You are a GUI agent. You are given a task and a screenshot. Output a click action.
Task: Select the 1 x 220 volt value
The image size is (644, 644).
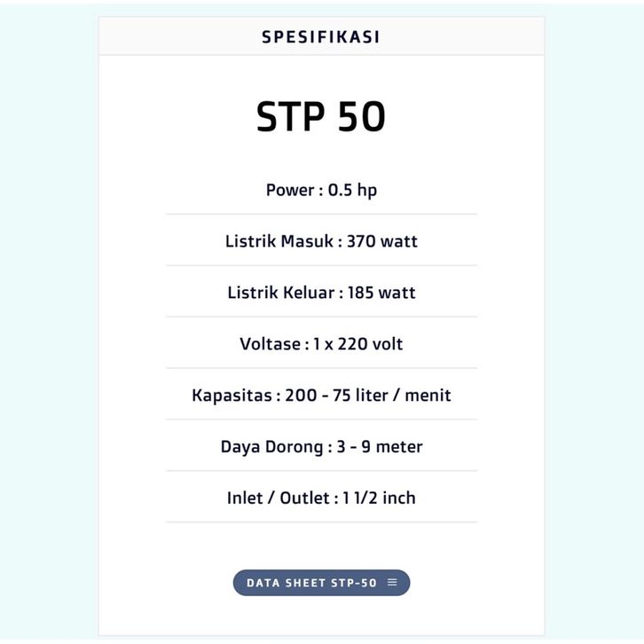click(x=357, y=343)
